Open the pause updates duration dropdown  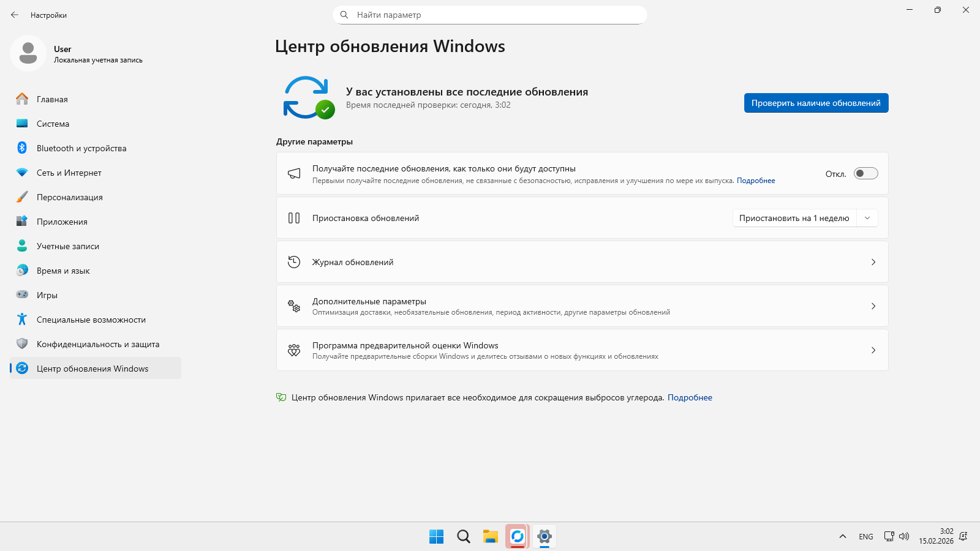pyautogui.click(x=805, y=218)
